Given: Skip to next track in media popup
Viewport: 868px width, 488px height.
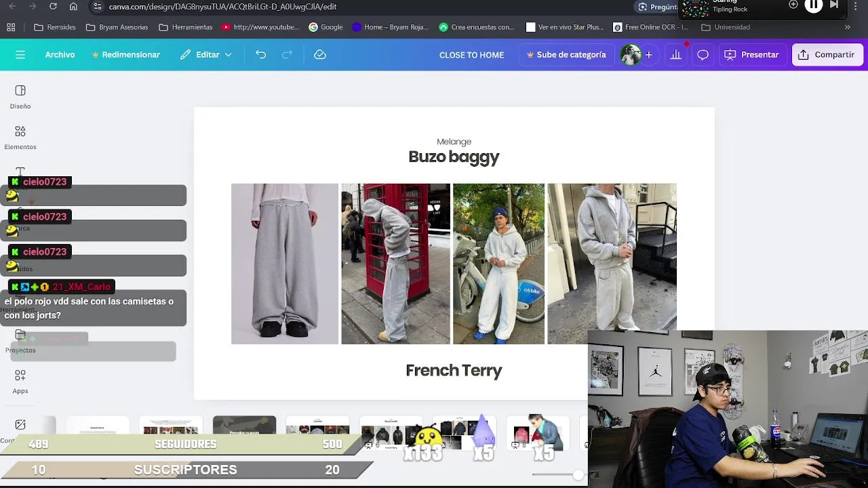Looking at the screenshot, I should coord(835,5).
